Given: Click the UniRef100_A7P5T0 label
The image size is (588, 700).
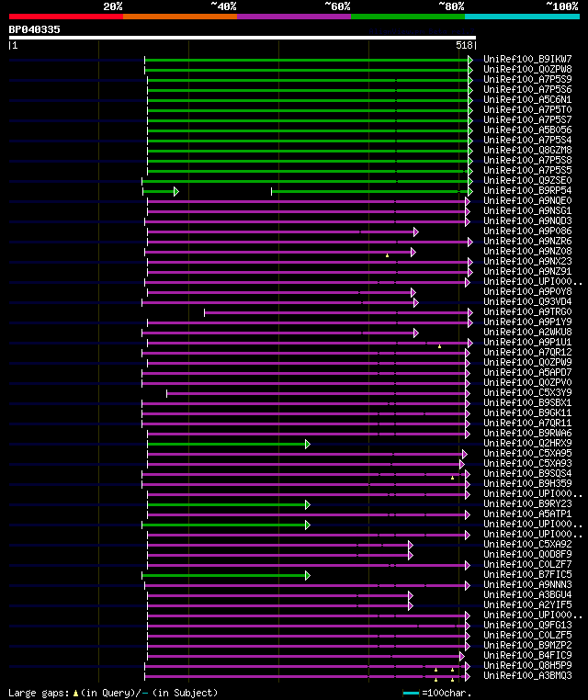Looking at the screenshot, I should point(527,109).
